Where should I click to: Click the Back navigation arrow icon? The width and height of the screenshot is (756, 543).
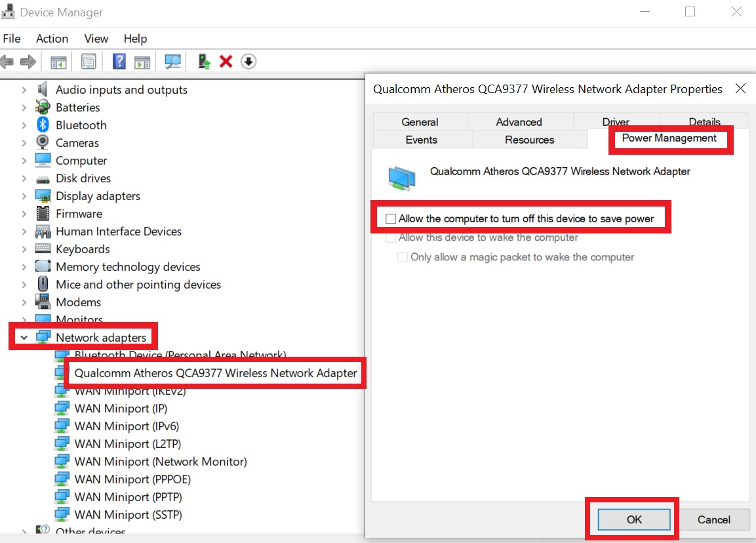click(7, 61)
